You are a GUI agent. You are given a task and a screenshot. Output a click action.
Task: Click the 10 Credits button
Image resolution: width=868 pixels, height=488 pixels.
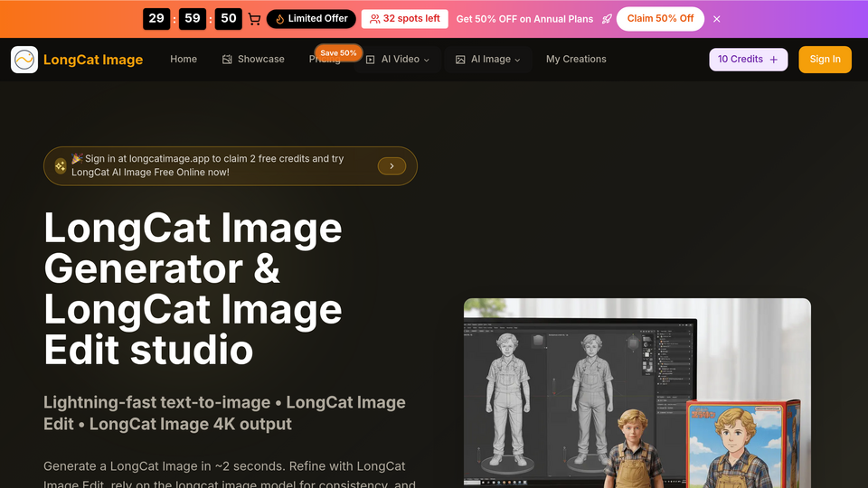pyautogui.click(x=749, y=60)
